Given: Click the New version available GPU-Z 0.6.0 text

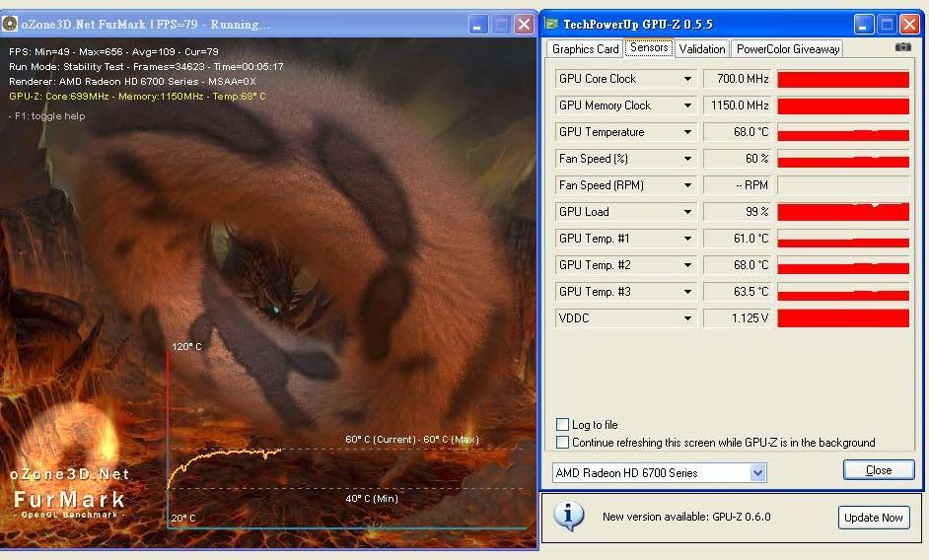Looking at the screenshot, I should (686, 517).
